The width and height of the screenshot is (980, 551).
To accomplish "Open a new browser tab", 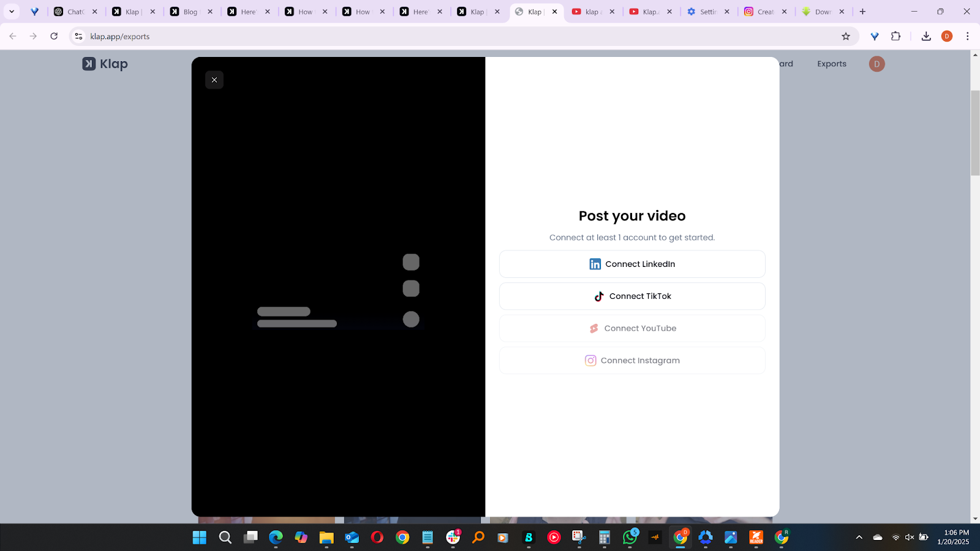I will coord(862,12).
